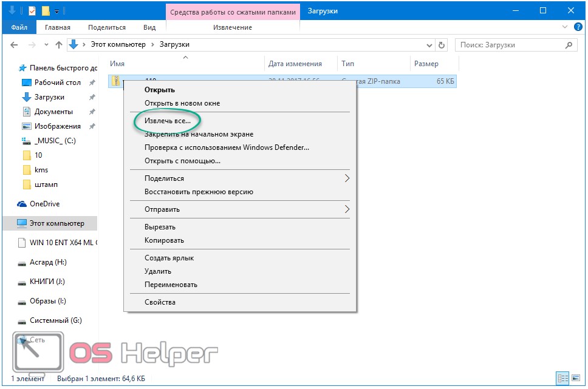This screenshot has height=389, width=588.
Task: Switch to details view layout
Action: [x=562, y=378]
